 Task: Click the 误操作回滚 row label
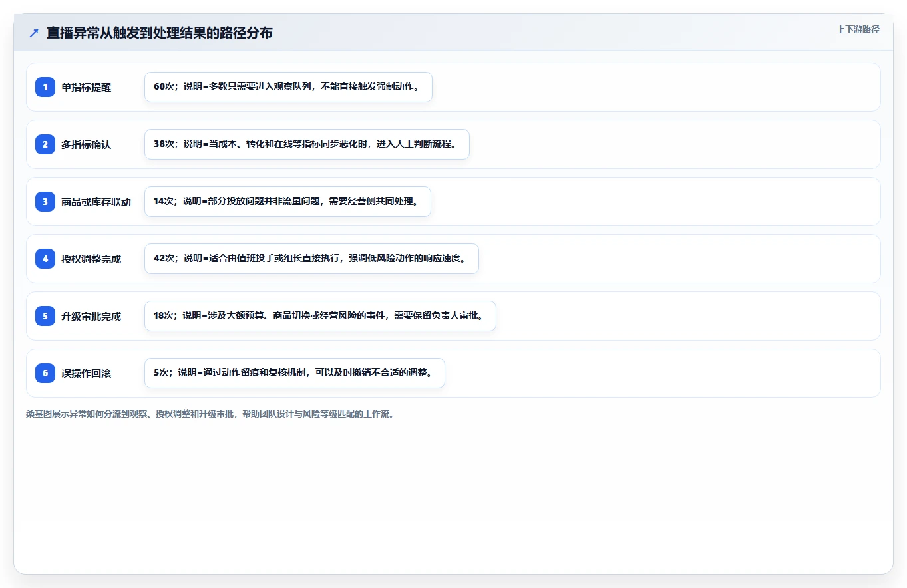tap(87, 373)
